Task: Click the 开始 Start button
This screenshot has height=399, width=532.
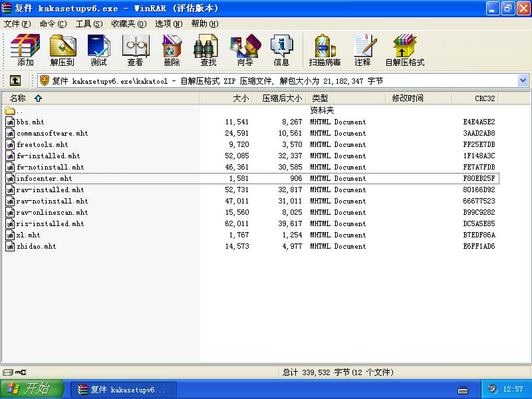Action: point(31,389)
